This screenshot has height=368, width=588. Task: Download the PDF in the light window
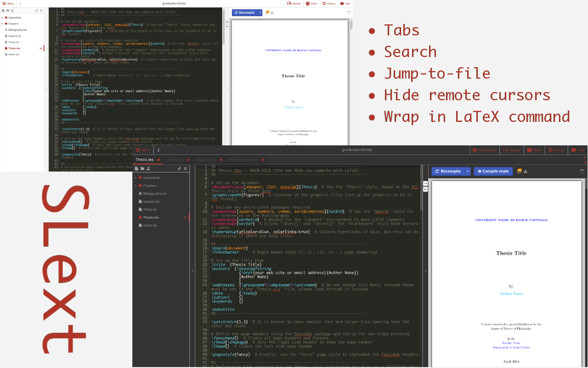[272, 13]
